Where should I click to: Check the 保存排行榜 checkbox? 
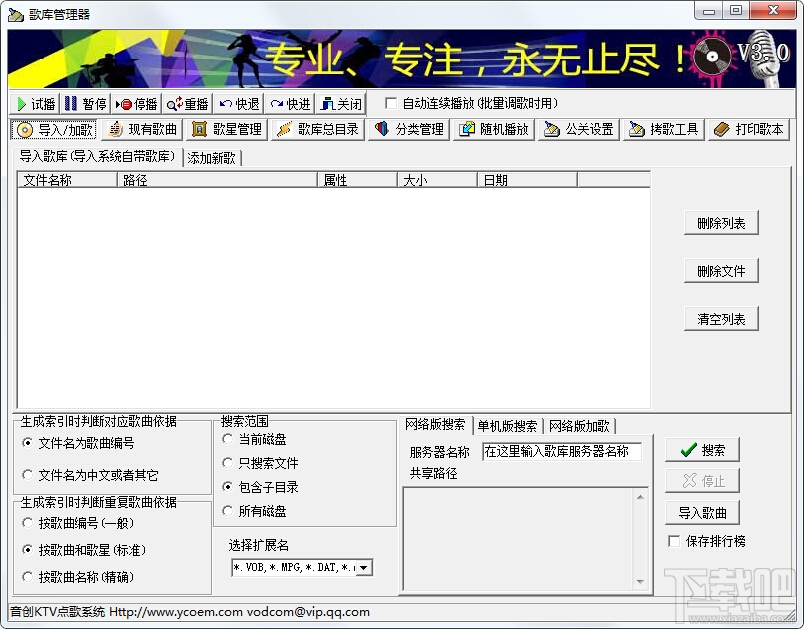[674, 541]
